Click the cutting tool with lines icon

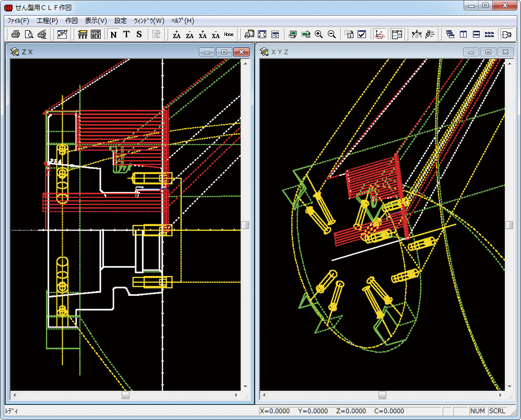click(430, 34)
